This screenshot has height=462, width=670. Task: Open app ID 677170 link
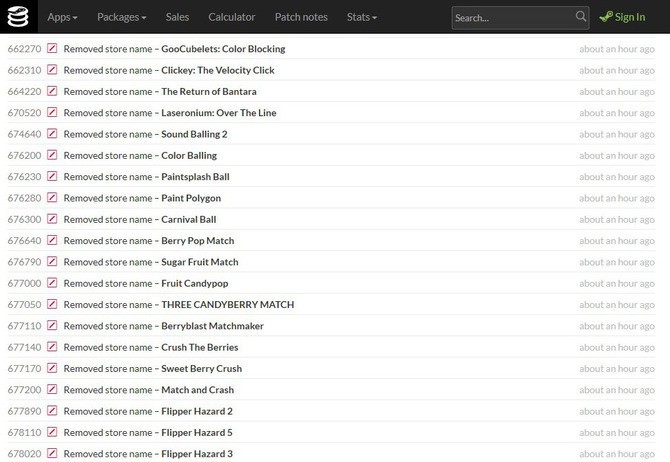coord(24,368)
